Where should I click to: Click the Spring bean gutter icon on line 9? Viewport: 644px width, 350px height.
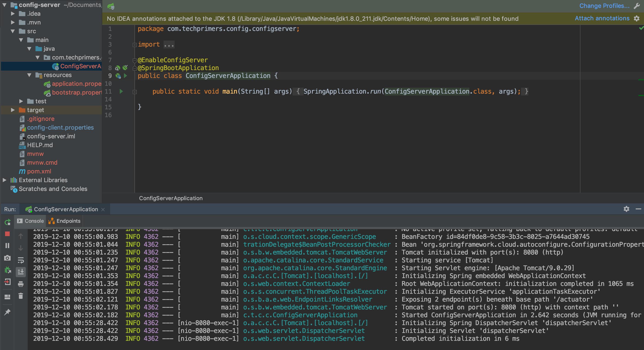click(x=118, y=76)
